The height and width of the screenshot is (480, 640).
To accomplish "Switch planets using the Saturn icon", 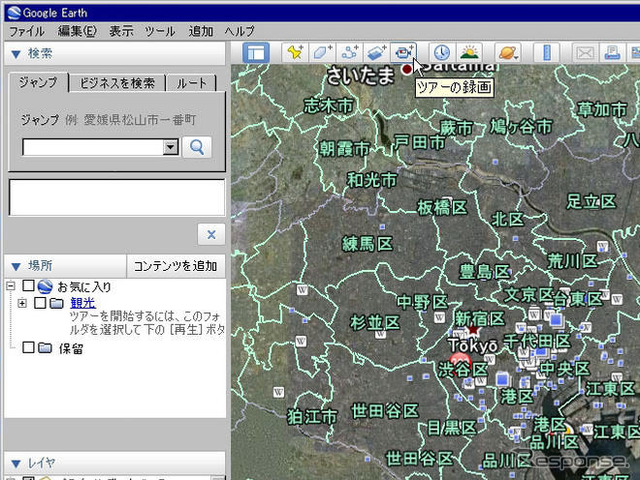I will click(x=508, y=53).
